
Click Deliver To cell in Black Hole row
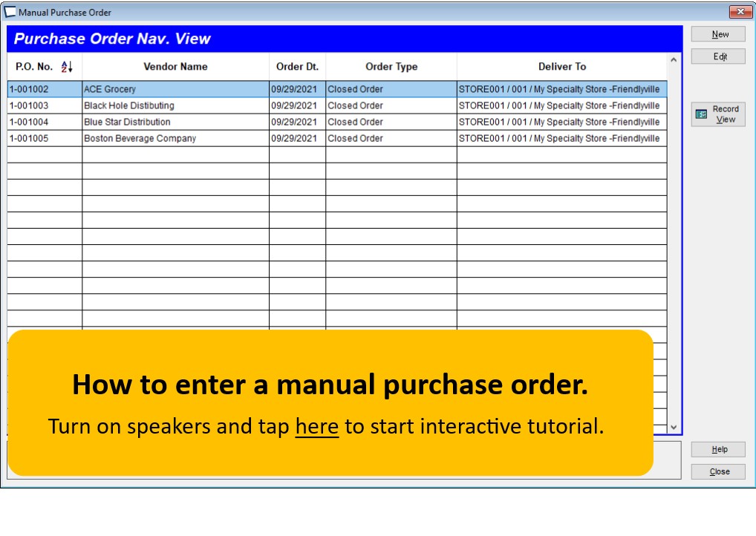point(562,105)
